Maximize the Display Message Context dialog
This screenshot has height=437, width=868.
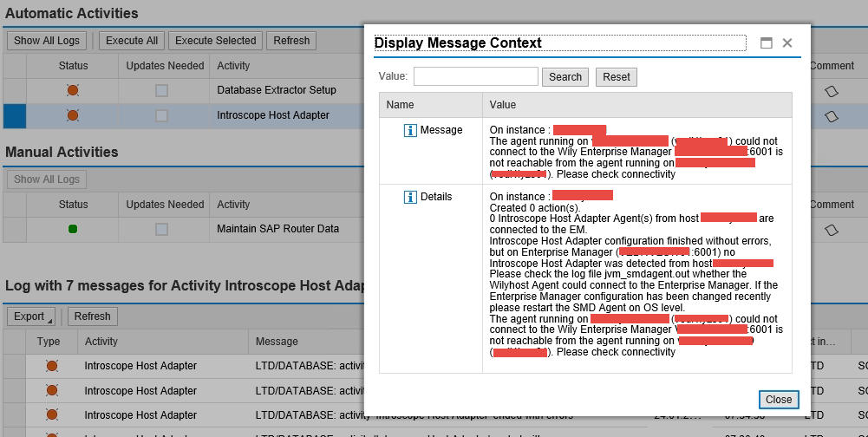767,43
